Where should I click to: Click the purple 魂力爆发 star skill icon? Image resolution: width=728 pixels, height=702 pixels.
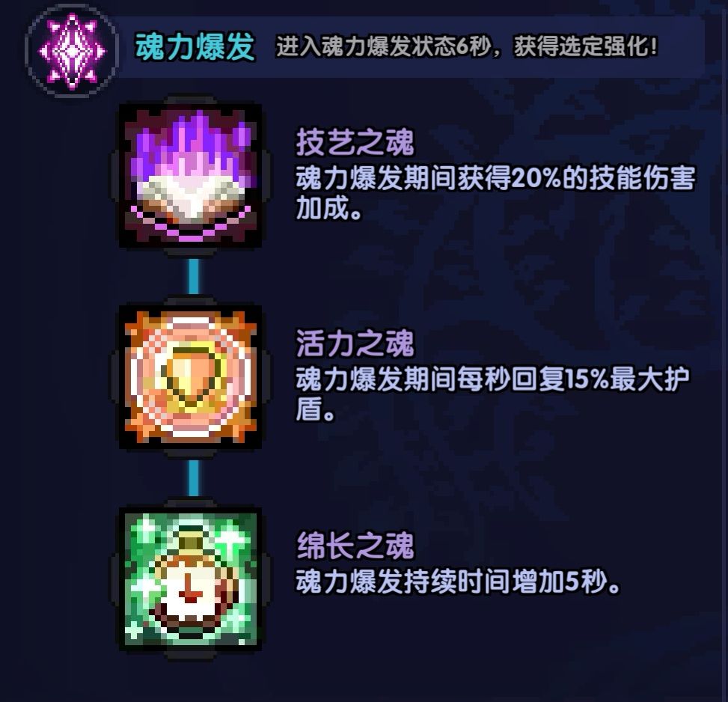click(72, 51)
